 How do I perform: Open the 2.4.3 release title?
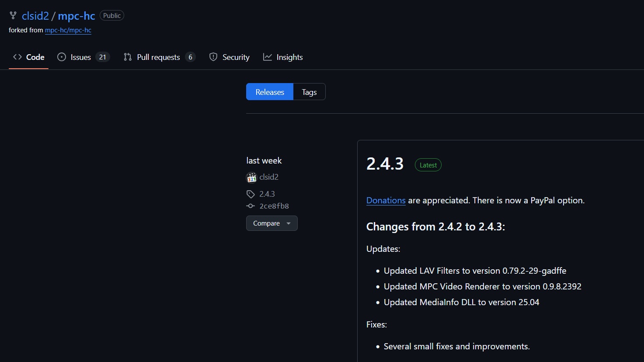click(385, 164)
